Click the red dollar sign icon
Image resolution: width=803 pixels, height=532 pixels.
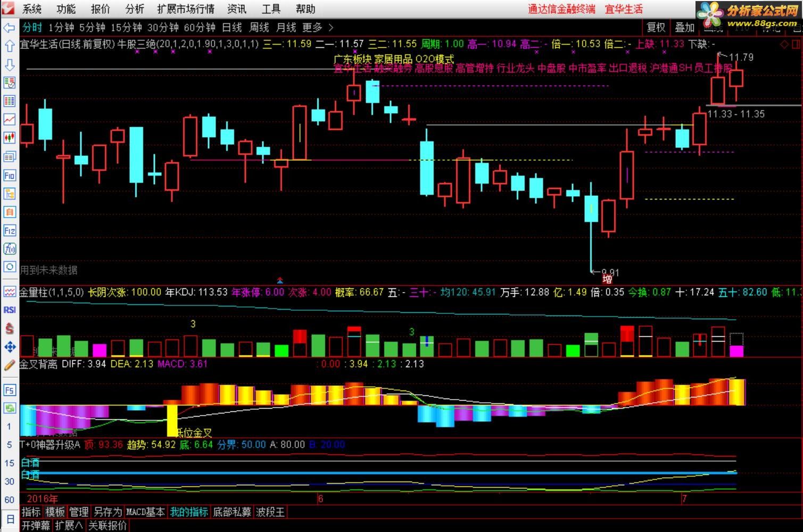[9, 329]
